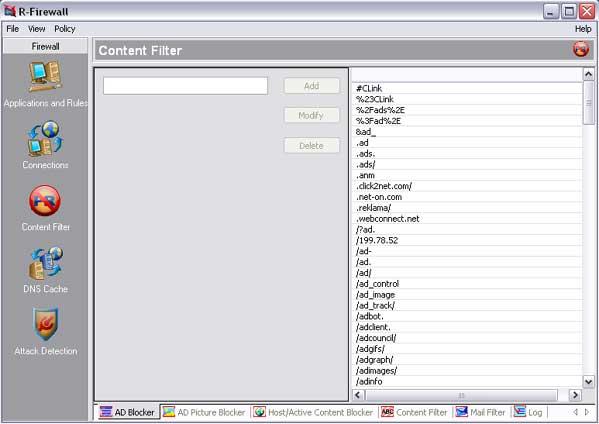This screenshot has width=599, height=424.
Task: Click the horizontal scroll right arrow
Action: coord(575,395)
